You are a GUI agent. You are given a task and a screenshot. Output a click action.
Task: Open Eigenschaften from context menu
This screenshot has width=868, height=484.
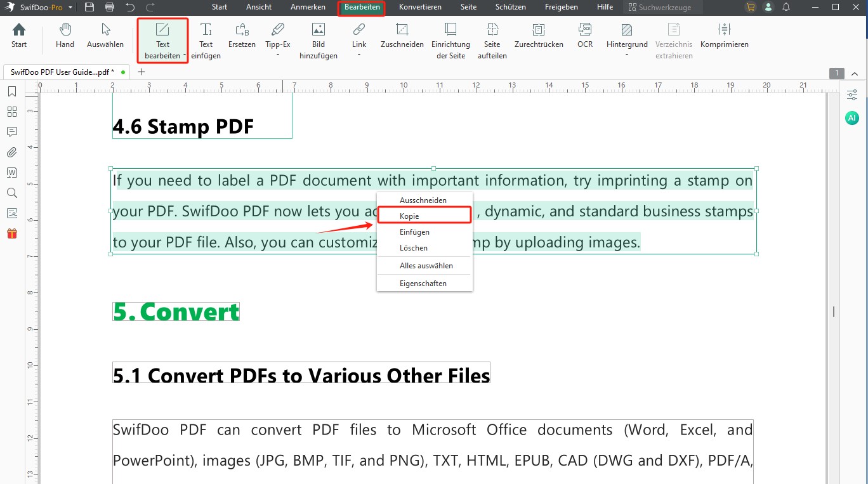click(424, 284)
